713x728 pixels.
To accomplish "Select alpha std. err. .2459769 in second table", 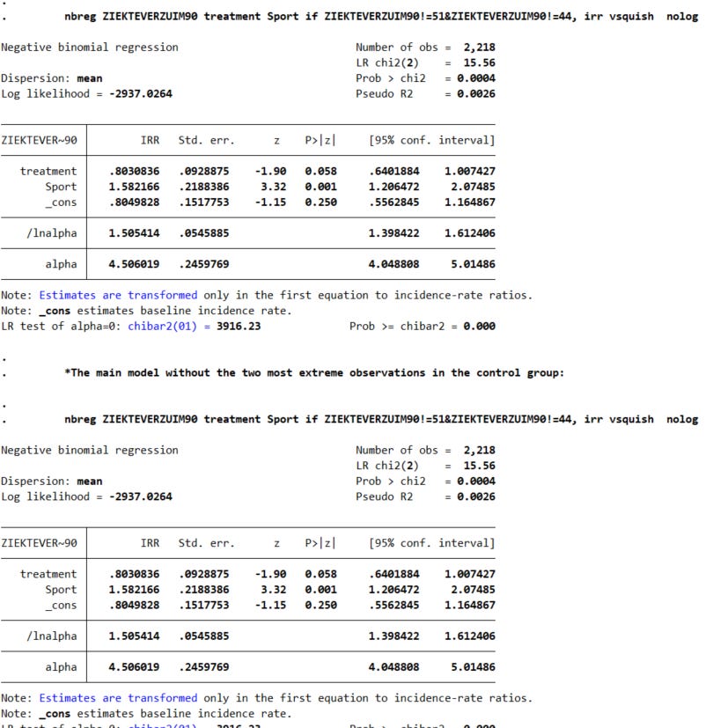I will [204, 667].
